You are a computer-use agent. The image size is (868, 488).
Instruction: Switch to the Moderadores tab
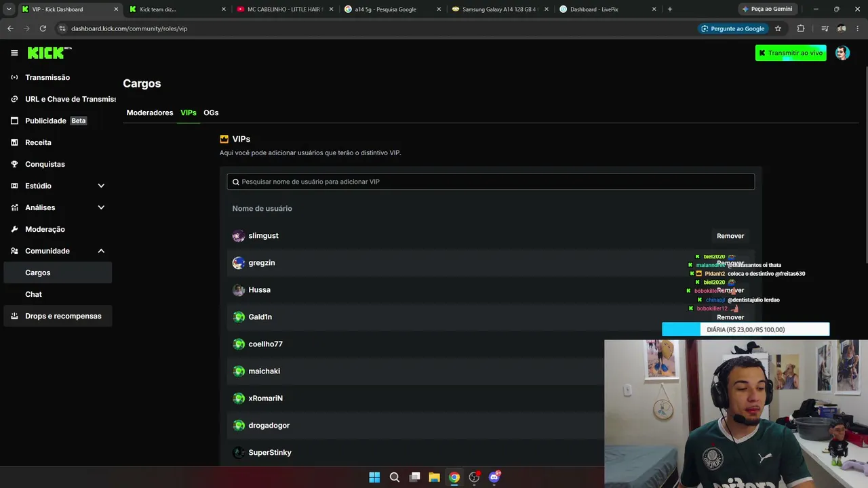coord(150,113)
